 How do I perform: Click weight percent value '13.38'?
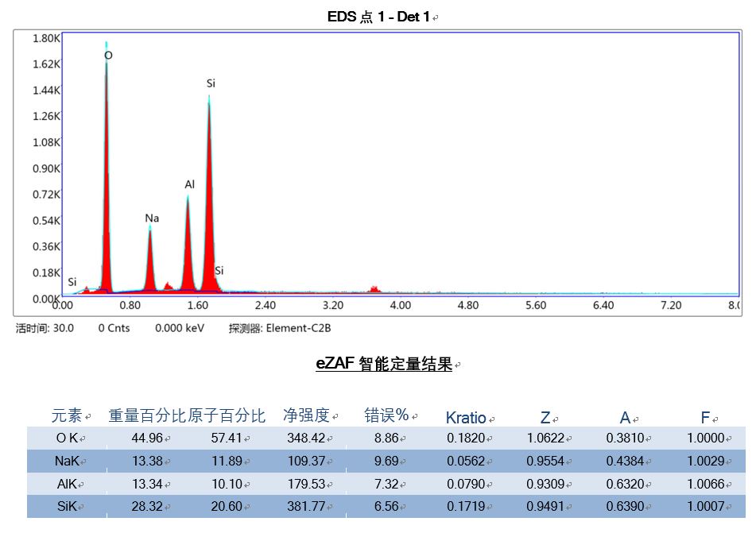[x=147, y=462]
